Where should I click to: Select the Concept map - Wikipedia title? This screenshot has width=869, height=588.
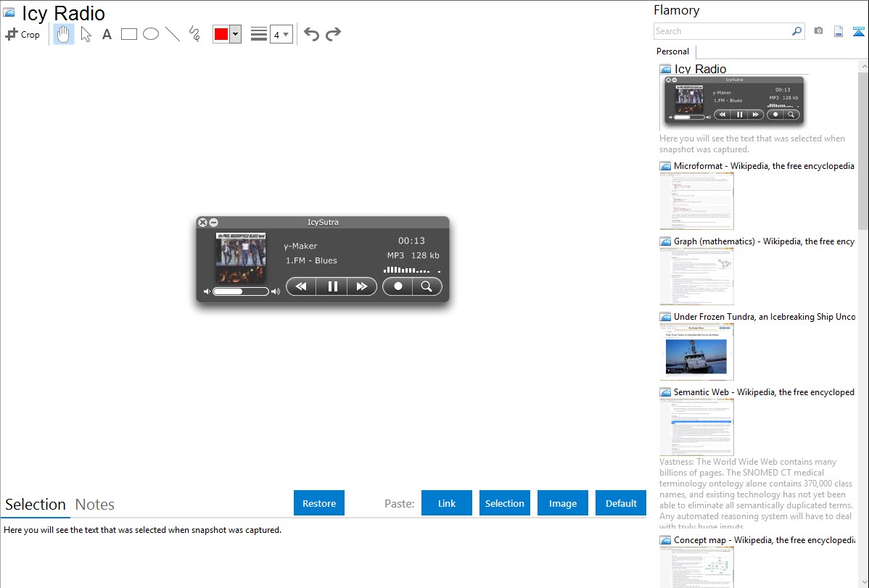pyautogui.click(x=765, y=539)
